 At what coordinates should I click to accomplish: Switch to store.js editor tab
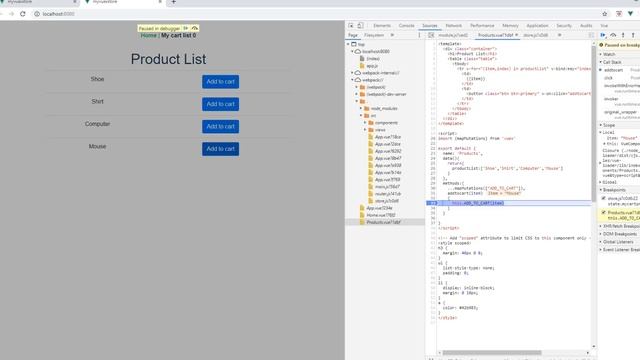[536, 36]
